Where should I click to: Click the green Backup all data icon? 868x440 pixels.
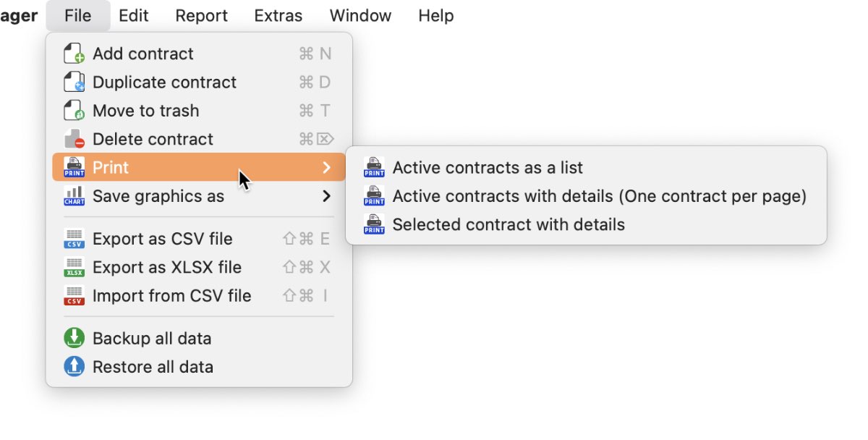tap(75, 338)
